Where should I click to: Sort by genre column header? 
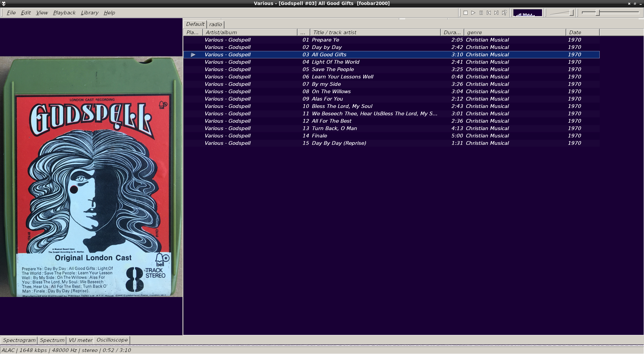(x=515, y=33)
